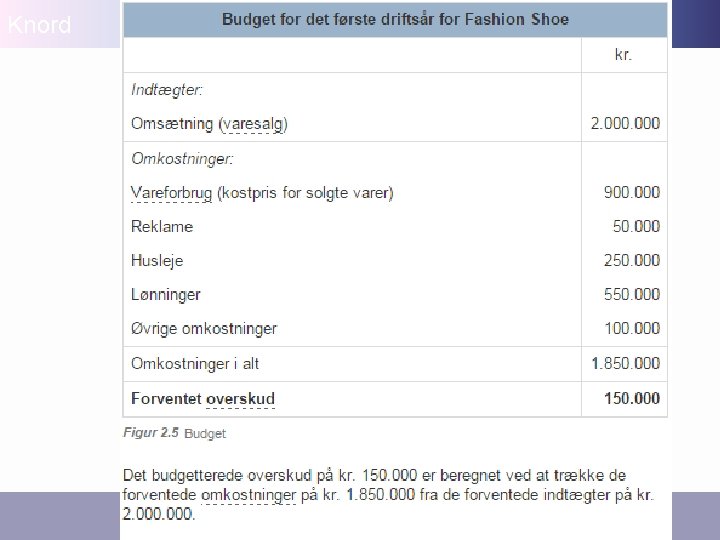This screenshot has width=720, height=540.
Task: Select the "kr." column header
Action: coord(624,55)
